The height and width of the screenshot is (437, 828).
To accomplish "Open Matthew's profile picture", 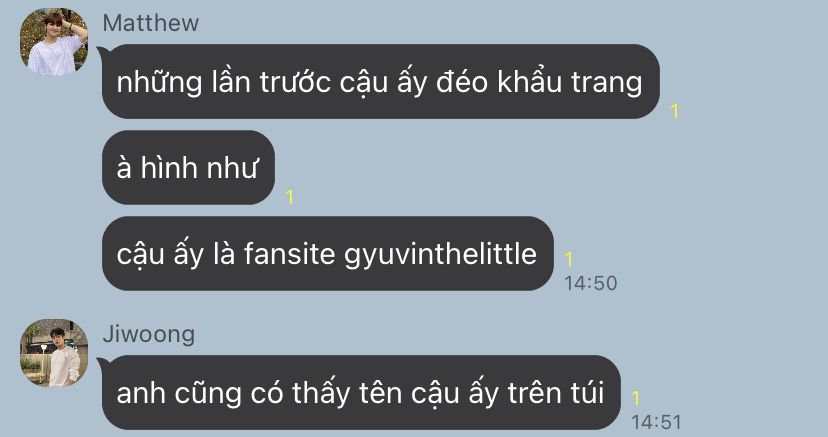I will (54, 42).
